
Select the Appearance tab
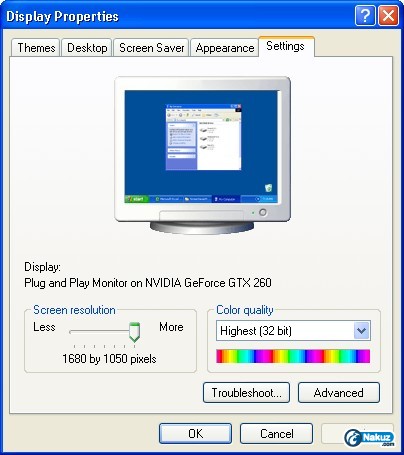(x=225, y=48)
